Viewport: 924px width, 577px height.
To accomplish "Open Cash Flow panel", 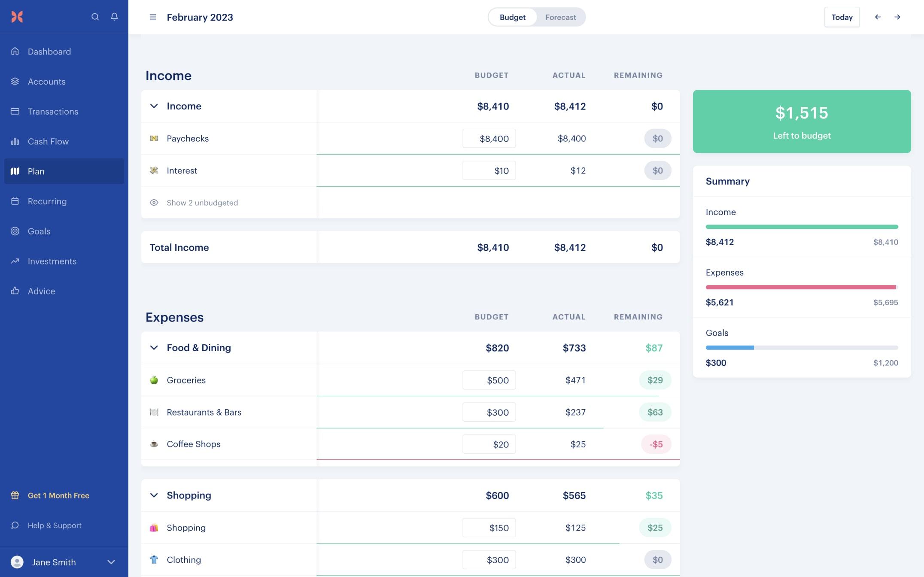I will click(x=48, y=141).
